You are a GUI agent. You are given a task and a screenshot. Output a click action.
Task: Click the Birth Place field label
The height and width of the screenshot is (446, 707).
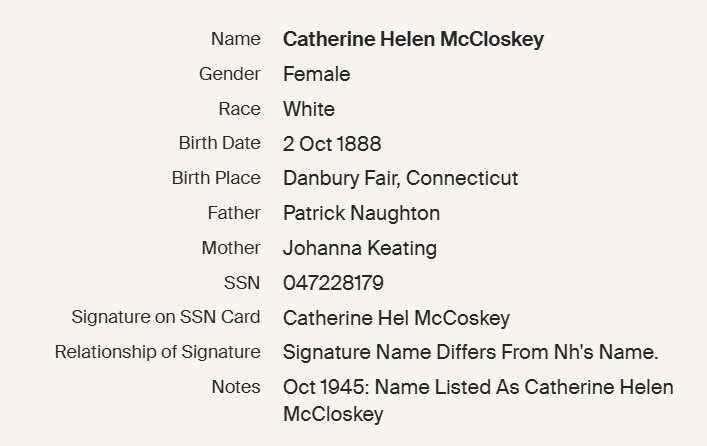[x=216, y=179]
